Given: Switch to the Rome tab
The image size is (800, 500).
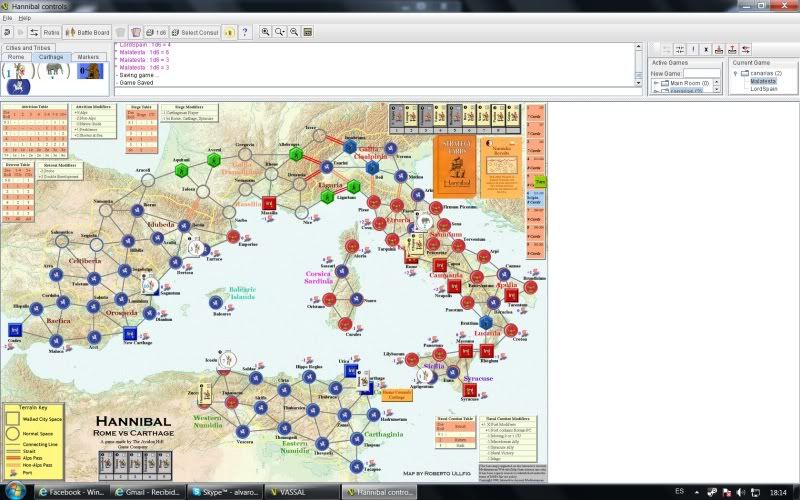Looking at the screenshot, I should point(16,57).
